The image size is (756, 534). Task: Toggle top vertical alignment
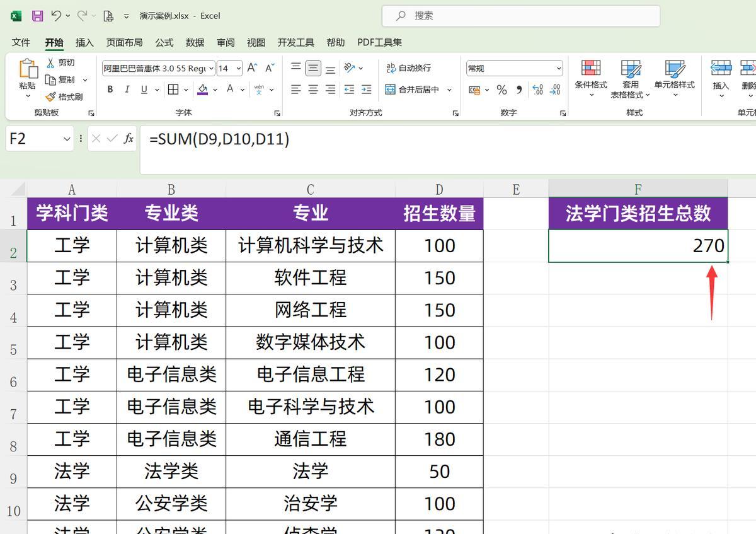[x=296, y=68]
